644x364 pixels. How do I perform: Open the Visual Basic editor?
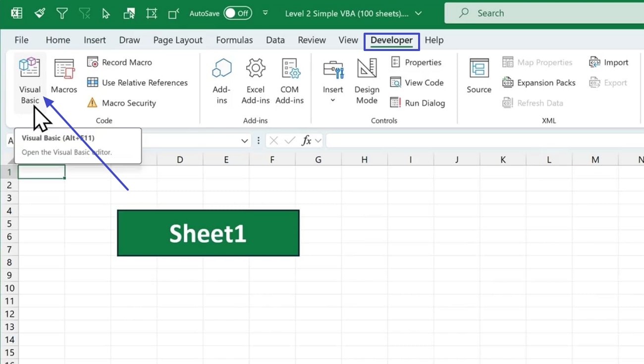30,82
